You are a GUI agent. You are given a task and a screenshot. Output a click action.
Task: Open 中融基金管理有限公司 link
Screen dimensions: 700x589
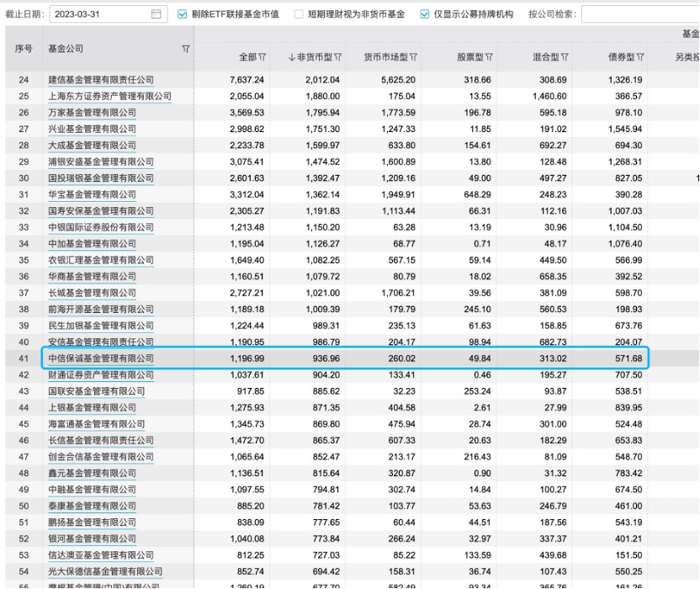coord(92,490)
